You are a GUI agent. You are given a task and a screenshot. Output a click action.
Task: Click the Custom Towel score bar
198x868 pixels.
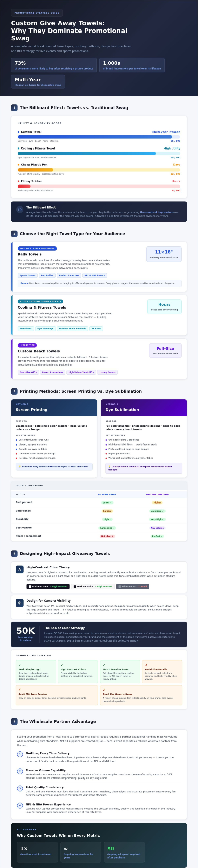[x=99, y=137]
